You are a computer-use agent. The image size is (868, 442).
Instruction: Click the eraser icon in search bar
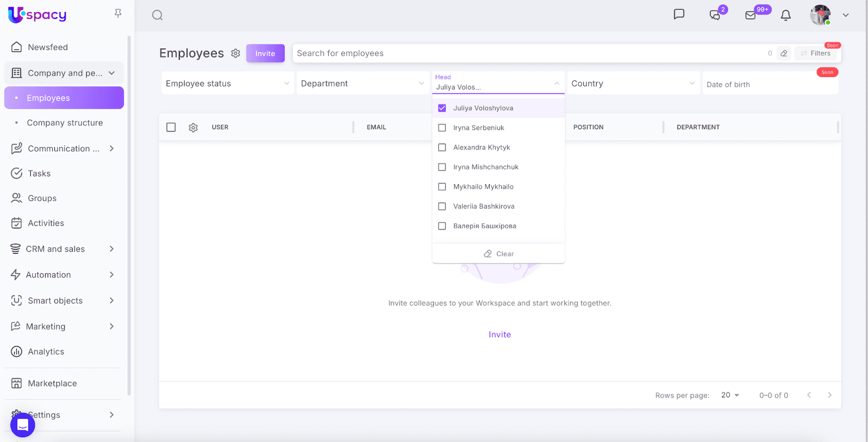[x=784, y=53]
